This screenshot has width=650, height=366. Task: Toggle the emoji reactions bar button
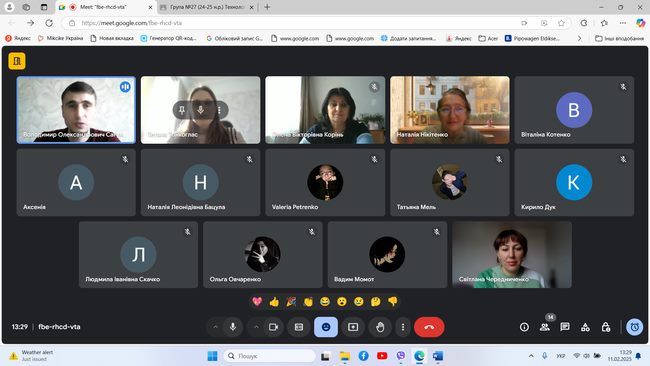coord(326,327)
